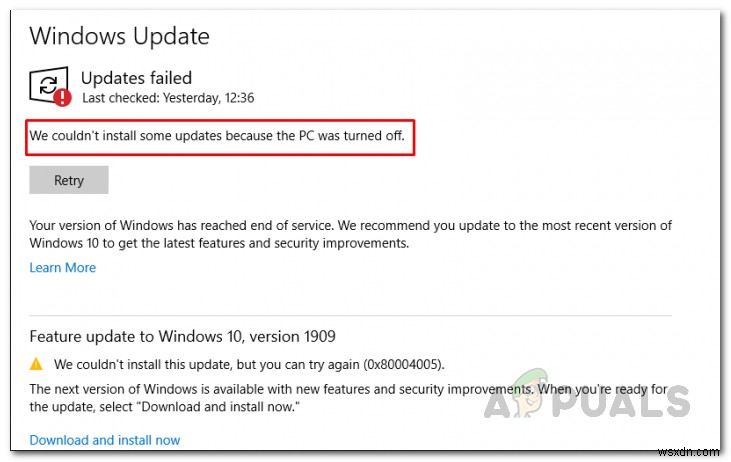The image size is (731, 462).
Task: Click the red error badge on status icon
Action: coord(63,97)
